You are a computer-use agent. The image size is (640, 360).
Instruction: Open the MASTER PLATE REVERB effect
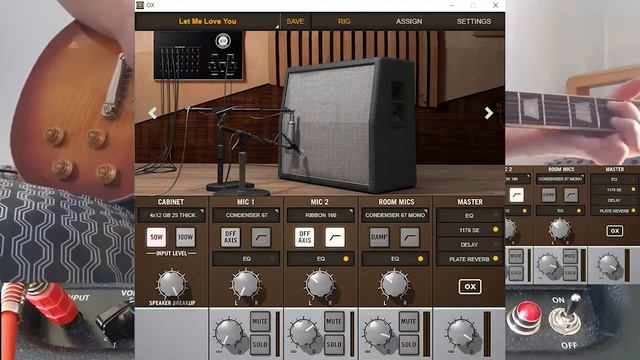pos(469,259)
